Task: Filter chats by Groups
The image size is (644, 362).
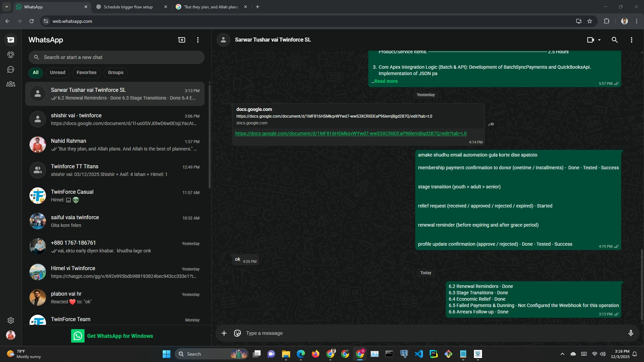Action: coord(115,73)
